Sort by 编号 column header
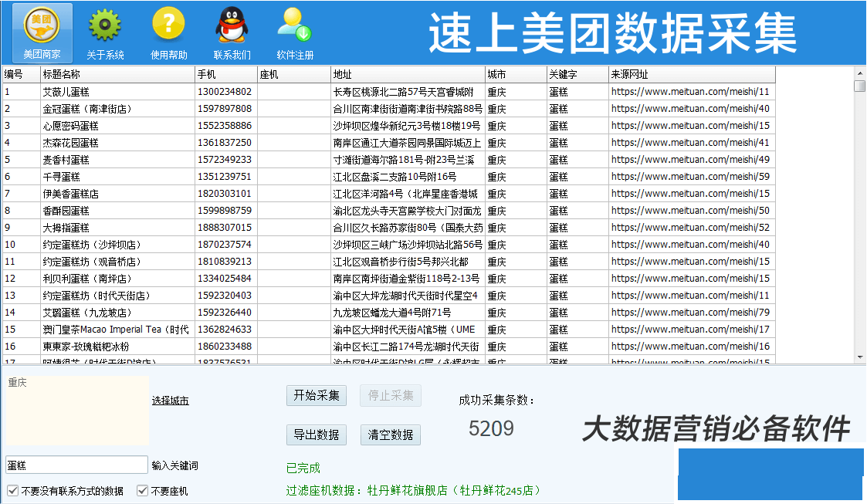 (x=22, y=75)
